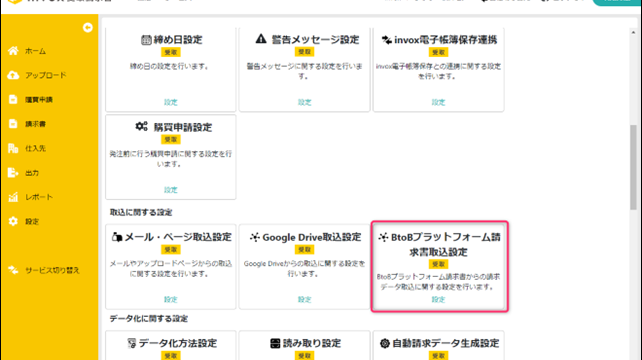The height and width of the screenshot is (360, 642).
Task: Click 設定 link under 締め日設定
Action: coord(171,102)
